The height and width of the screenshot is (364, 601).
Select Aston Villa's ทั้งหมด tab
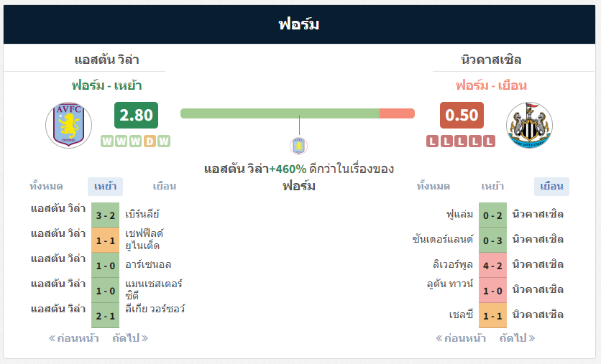pyautogui.click(x=46, y=187)
